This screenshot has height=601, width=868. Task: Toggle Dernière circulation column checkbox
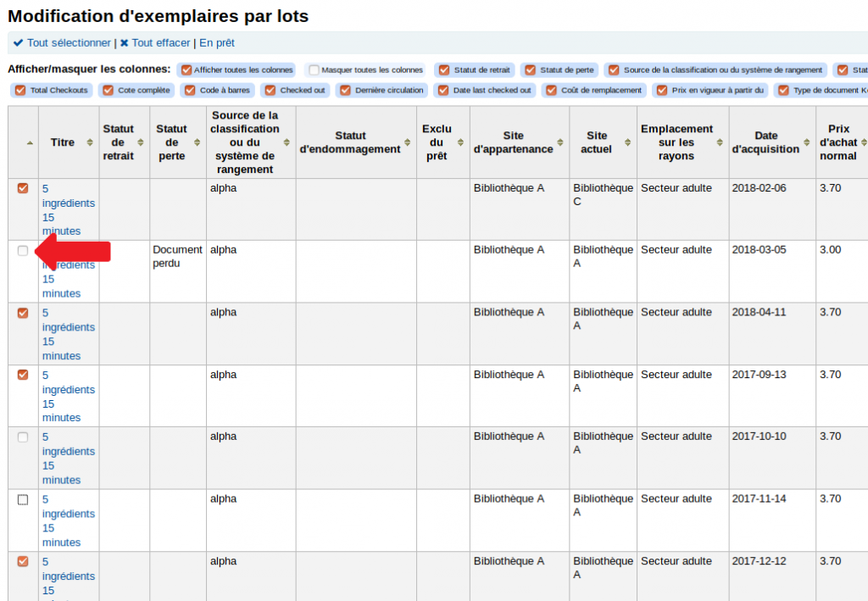346,90
